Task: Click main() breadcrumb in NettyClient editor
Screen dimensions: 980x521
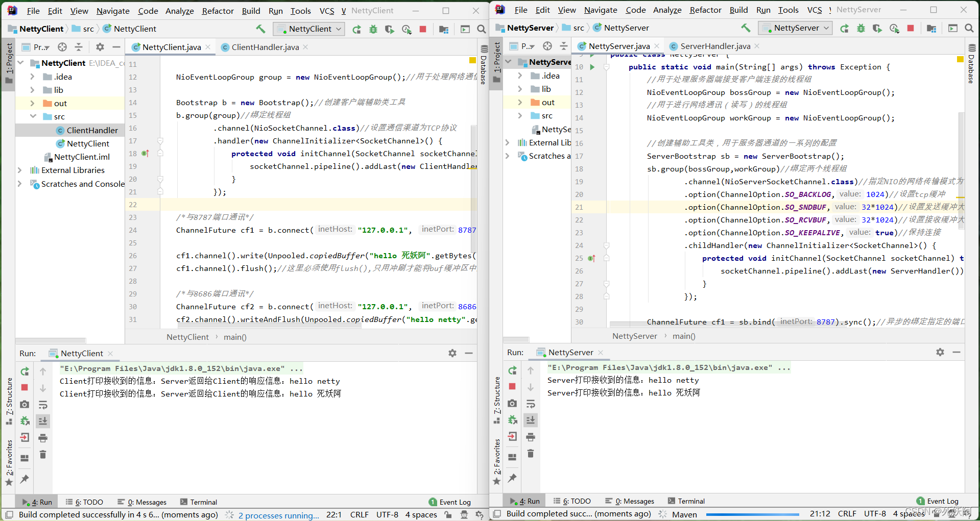Action: 235,337
